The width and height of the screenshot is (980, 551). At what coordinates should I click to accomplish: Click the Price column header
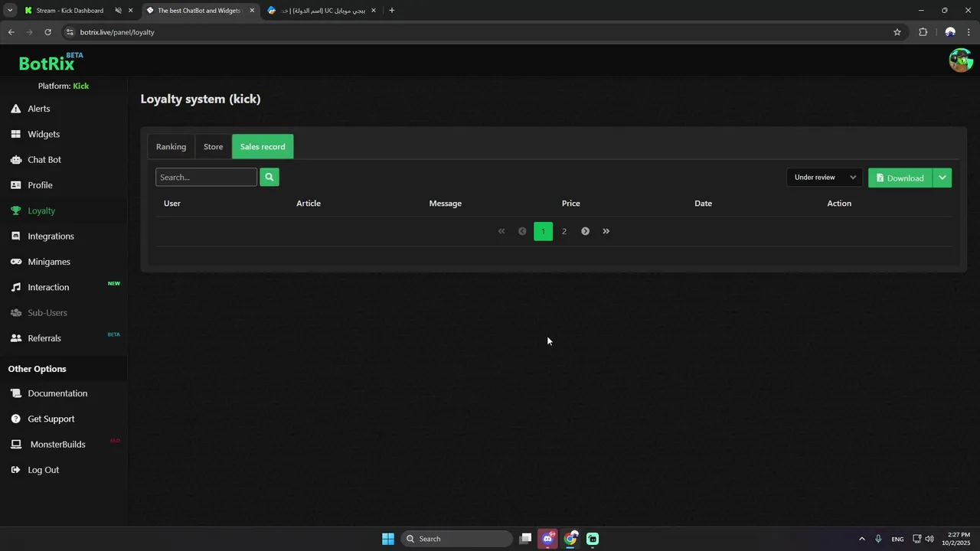click(x=571, y=204)
